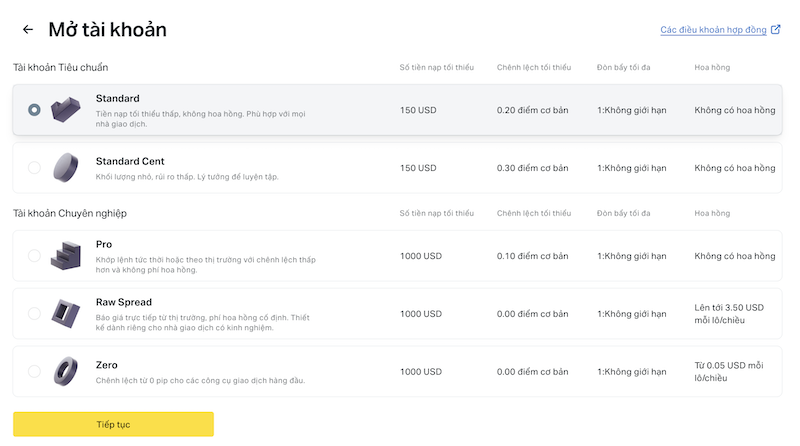Click the Pro account stairs icon
The image size is (800, 446).
coord(66,256)
